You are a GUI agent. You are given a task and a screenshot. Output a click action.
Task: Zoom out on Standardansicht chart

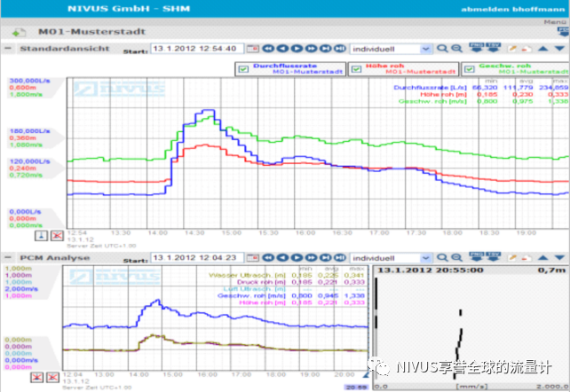click(x=456, y=48)
